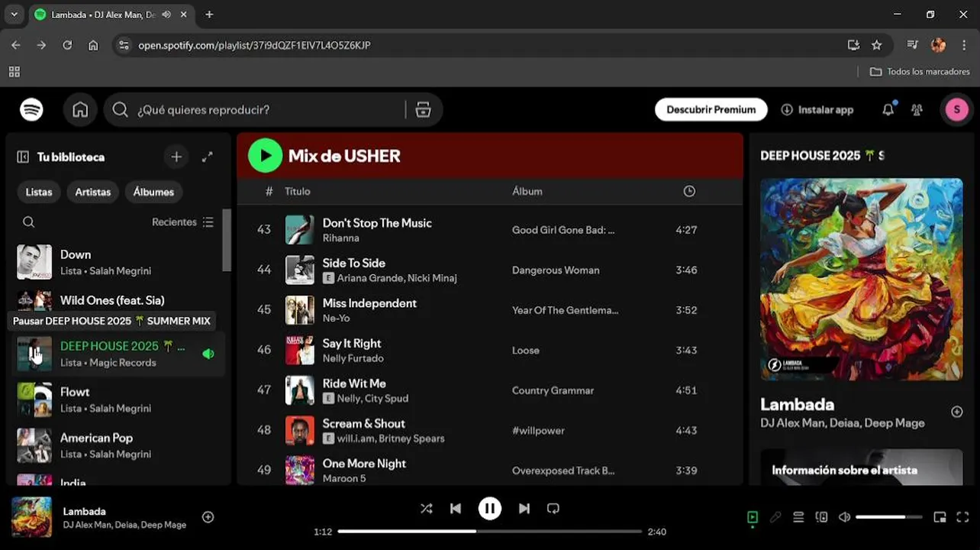
Task: Expand library to full view
Action: point(207,157)
